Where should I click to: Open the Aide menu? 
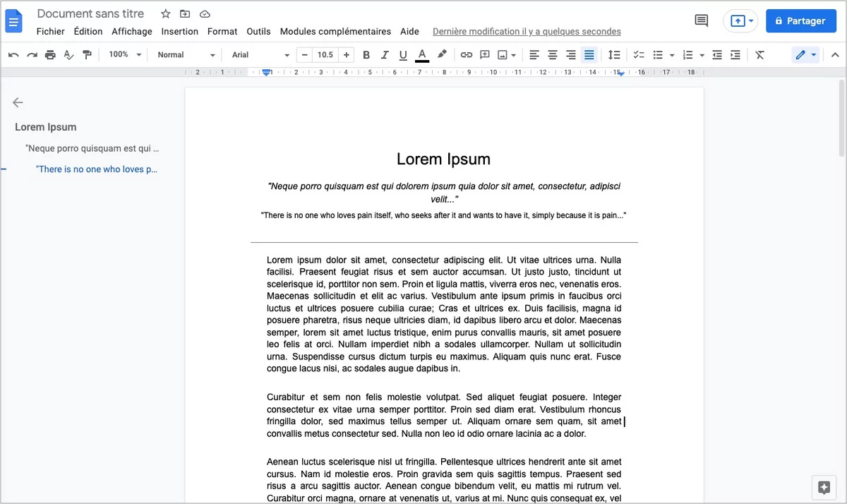pos(409,31)
